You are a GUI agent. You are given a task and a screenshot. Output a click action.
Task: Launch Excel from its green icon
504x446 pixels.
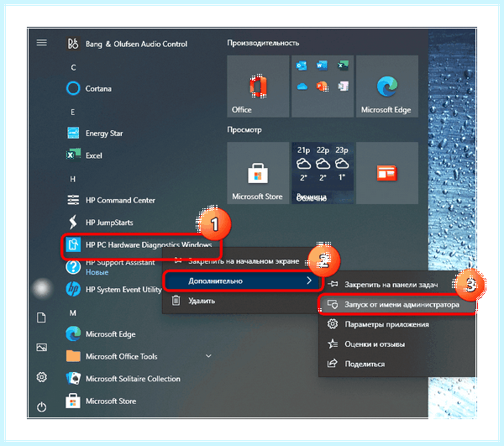(73, 155)
